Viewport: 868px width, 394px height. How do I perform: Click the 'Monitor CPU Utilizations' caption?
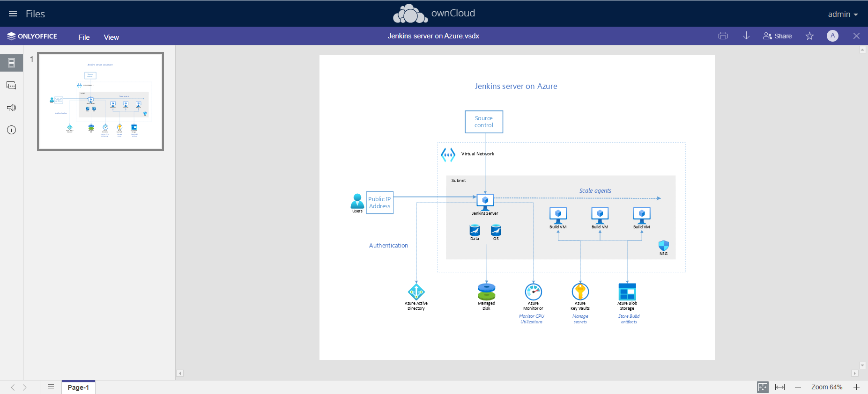pyautogui.click(x=532, y=319)
